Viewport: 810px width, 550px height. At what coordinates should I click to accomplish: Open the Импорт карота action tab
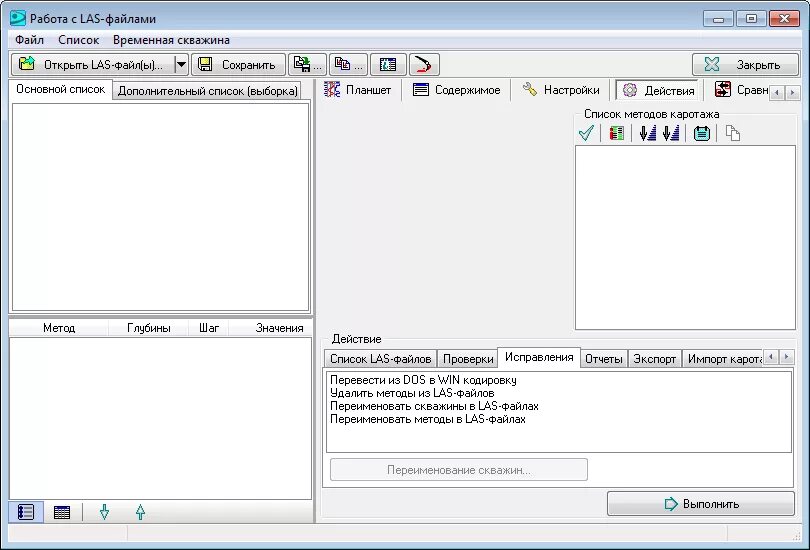(x=723, y=358)
